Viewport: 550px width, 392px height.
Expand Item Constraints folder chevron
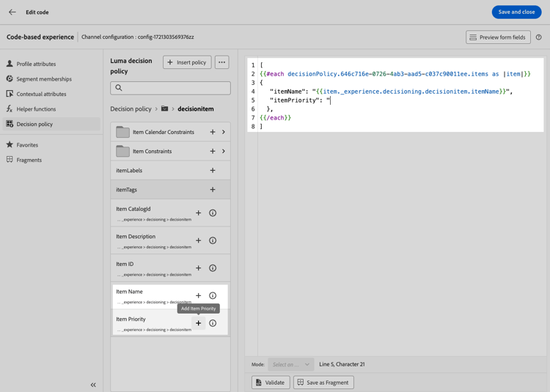point(224,152)
